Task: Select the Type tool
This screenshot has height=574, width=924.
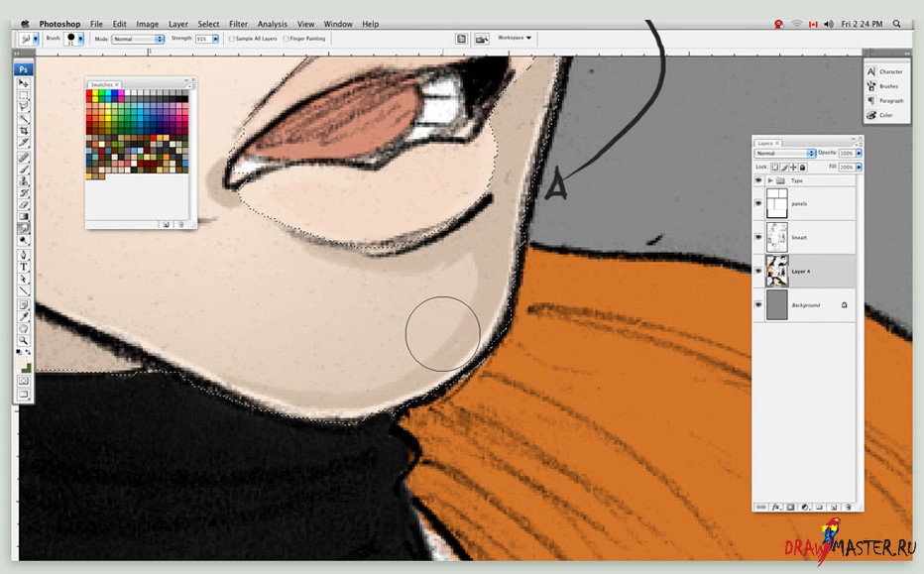Action: [x=24, y=267]
